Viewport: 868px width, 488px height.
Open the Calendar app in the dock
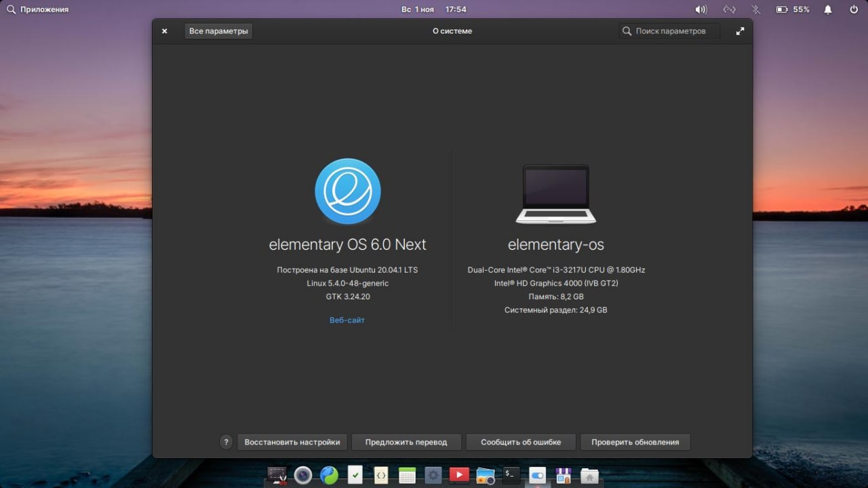tap(407, 475)
